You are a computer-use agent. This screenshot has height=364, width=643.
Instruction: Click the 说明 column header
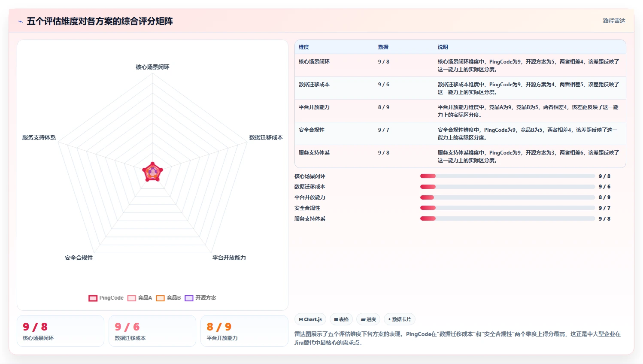tap(443, 47)
